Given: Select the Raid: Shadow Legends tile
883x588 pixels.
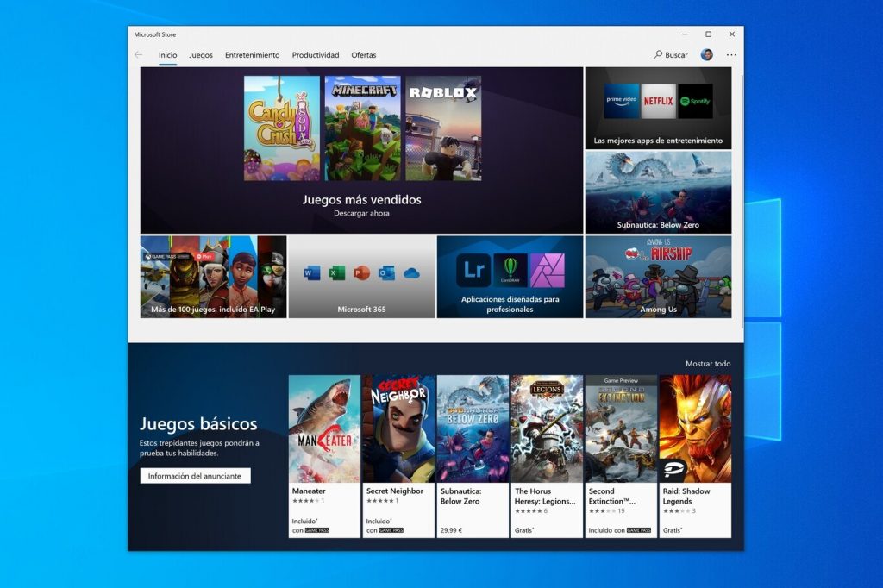Looking at the screenshot, I should [x=695, y=455].
